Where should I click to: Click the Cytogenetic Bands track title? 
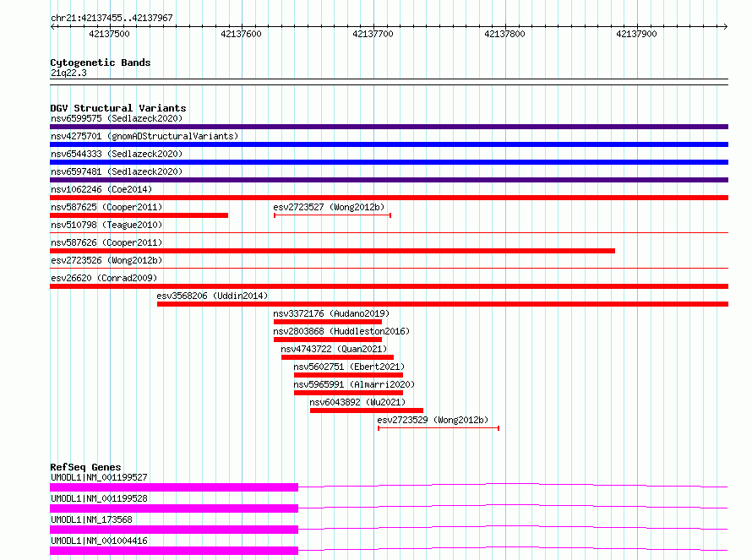tap(101, 63)
